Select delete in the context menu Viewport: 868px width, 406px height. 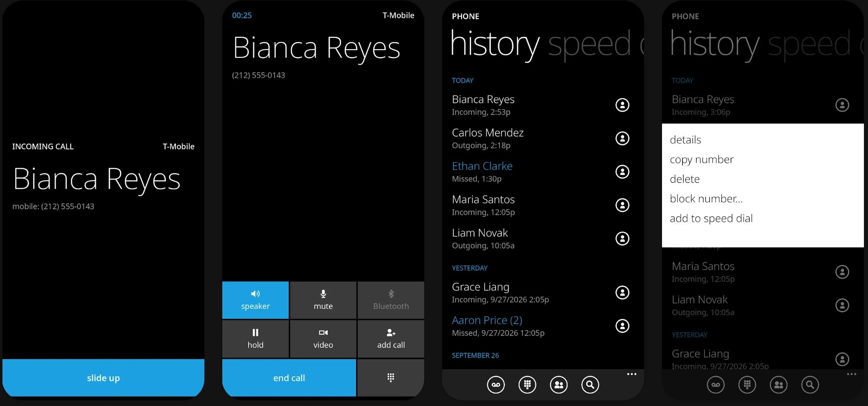pyautogui.click(x=684, y=179)
